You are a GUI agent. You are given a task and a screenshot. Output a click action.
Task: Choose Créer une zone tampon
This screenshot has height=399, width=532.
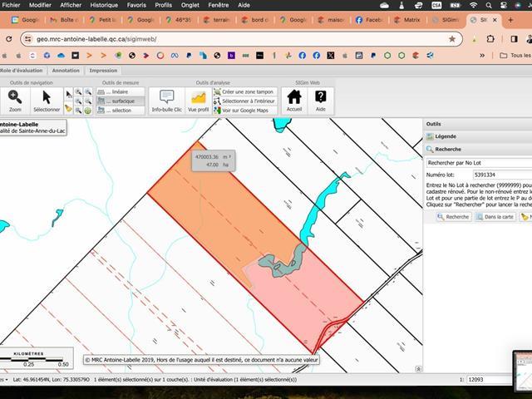pos(246,91)
